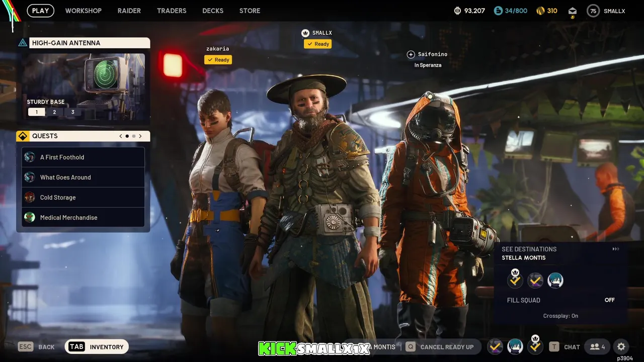Open the High-Gain Antenna thumbnail
Image resolution: width=644 pixels, height=362 pixels.
tap(84, 86)
